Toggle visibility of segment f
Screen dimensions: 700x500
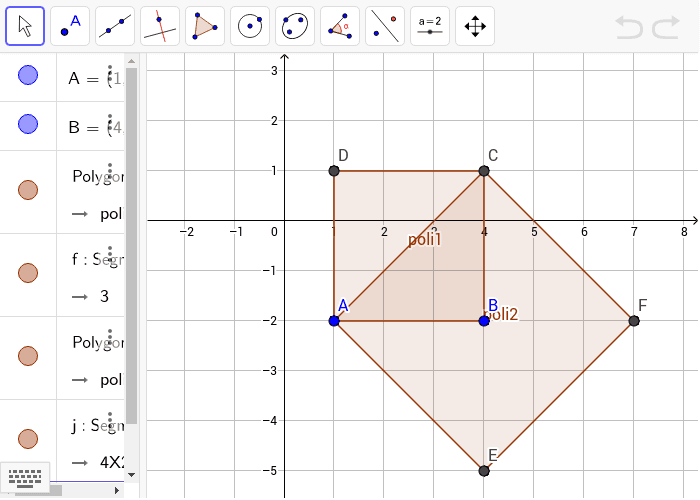tap(28, 273)
